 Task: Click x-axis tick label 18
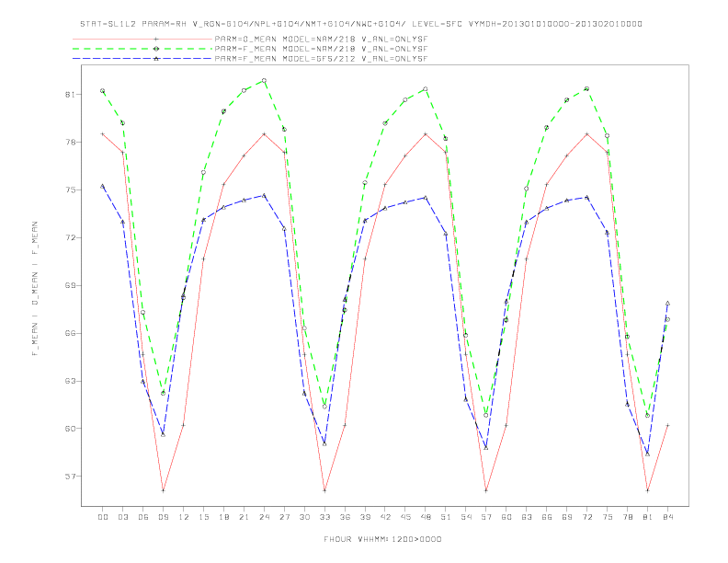click(x=223, y=517)
